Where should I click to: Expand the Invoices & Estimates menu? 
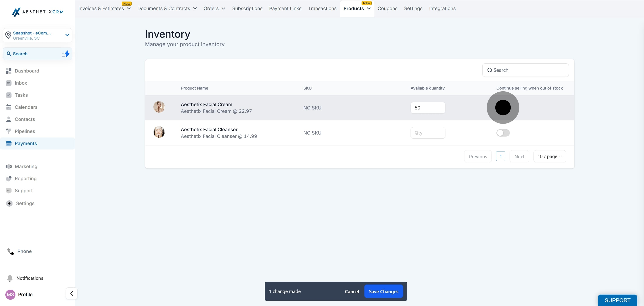click(x=104, y=9)
